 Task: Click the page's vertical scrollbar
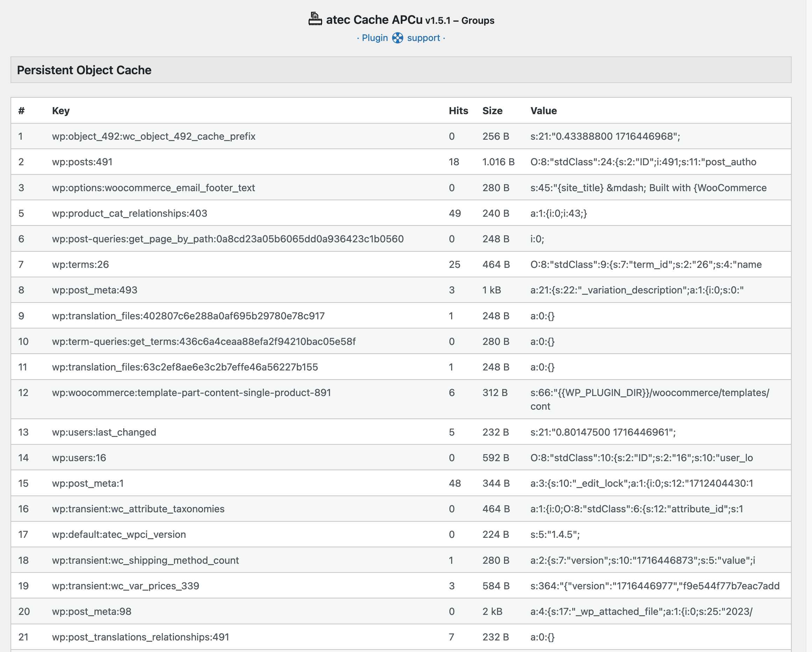click(809, 326)
